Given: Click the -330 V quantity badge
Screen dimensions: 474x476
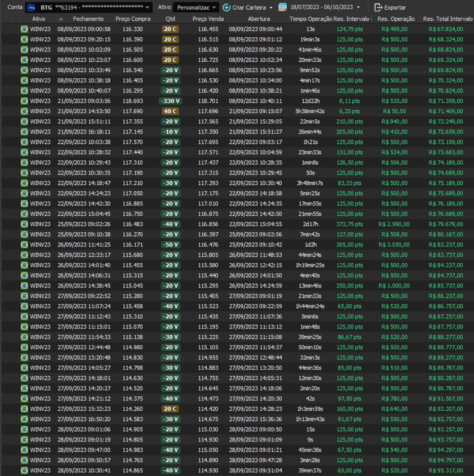Looking at the screenshot, I should pos(170,101).
